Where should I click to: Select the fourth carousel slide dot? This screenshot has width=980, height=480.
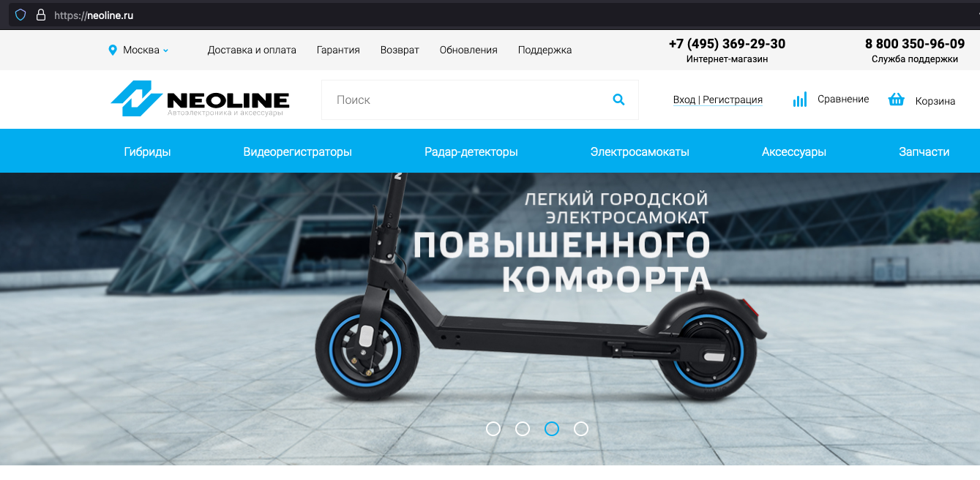[581, 429]
